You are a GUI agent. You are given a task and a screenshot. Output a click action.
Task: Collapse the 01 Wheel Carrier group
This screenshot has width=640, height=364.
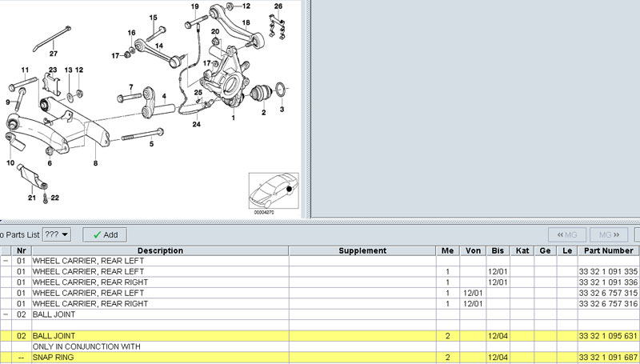[6, 262]
